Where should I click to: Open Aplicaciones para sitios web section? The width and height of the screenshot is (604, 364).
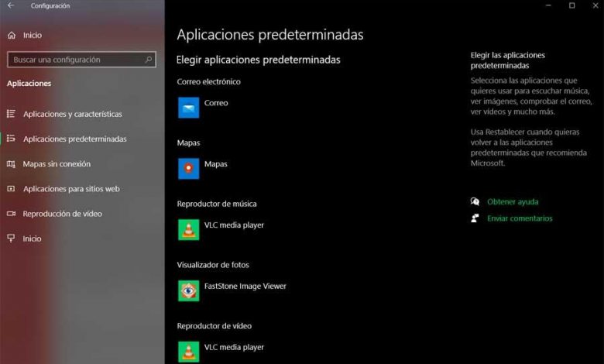click(x=71, y=189)
